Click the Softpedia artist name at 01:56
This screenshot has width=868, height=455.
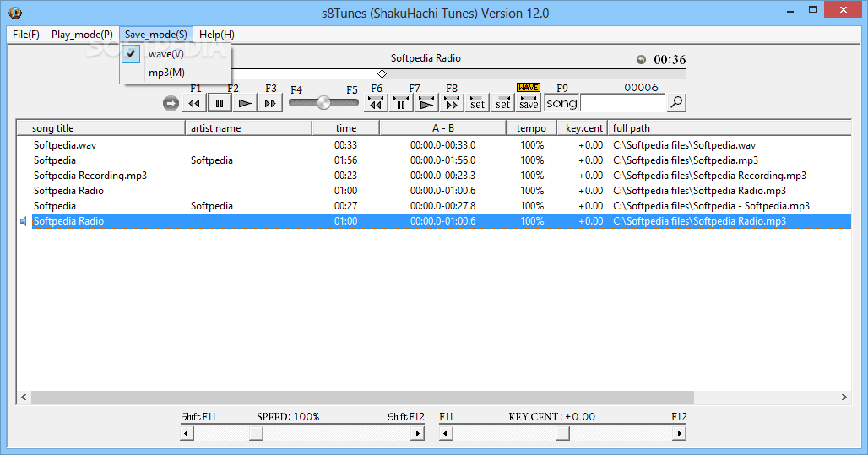click(211, 160)
